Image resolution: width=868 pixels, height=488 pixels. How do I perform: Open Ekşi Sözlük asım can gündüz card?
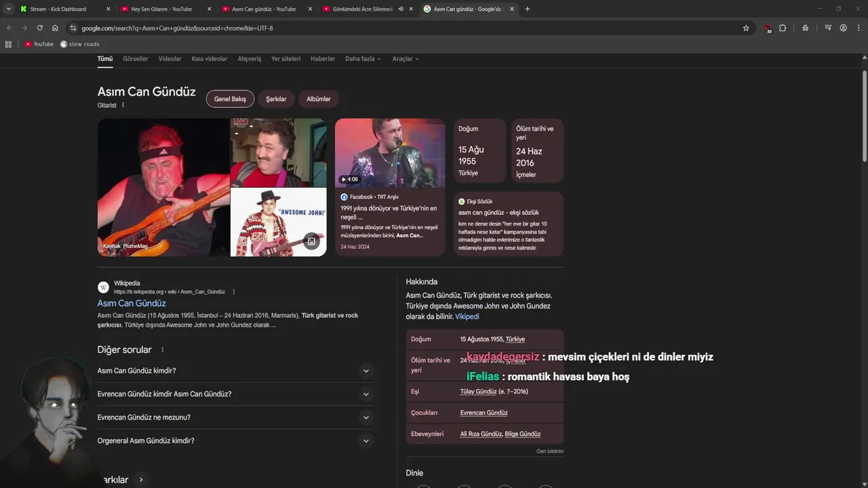tap(509, 224)
